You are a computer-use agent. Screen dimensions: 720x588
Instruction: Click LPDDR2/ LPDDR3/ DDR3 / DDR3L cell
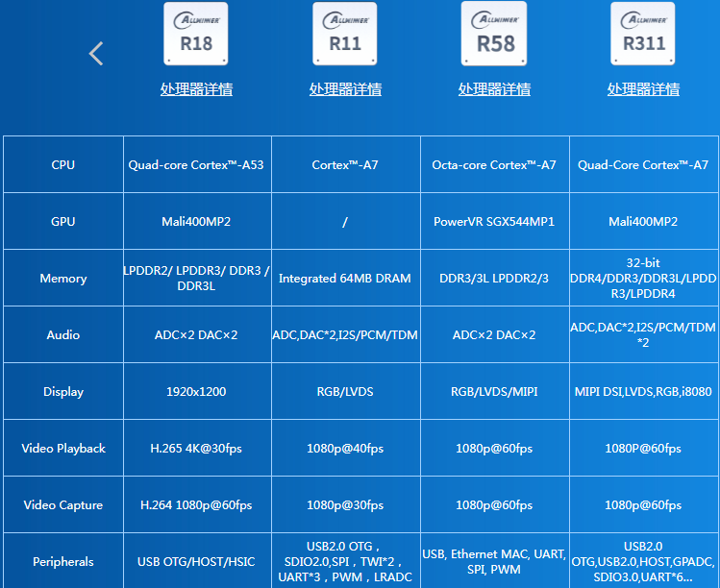pyautogui.click(x=197, y=278)
